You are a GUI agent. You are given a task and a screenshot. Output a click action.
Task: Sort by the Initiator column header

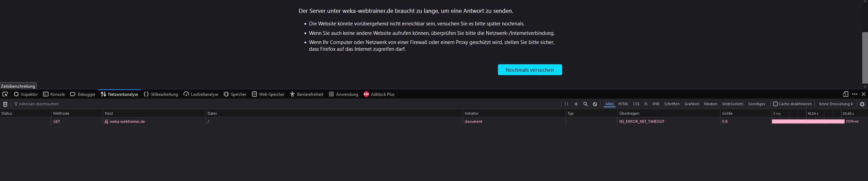click(514, 113)
